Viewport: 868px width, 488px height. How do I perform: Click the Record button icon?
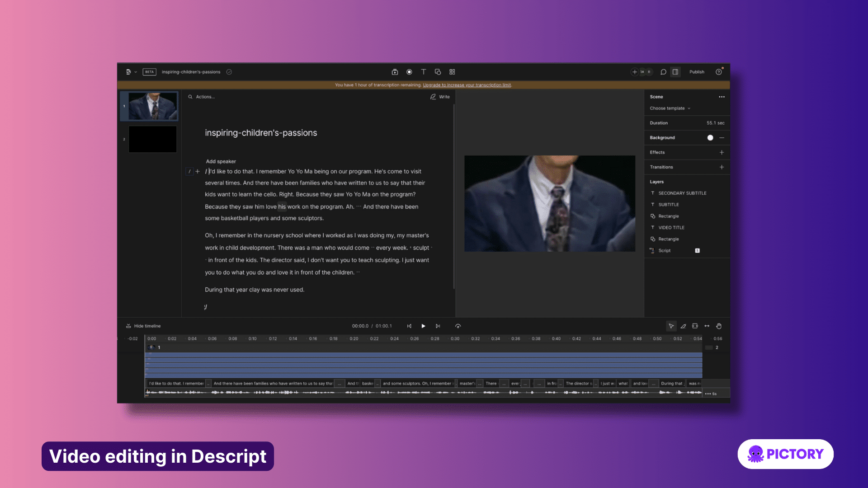[409, 72]
